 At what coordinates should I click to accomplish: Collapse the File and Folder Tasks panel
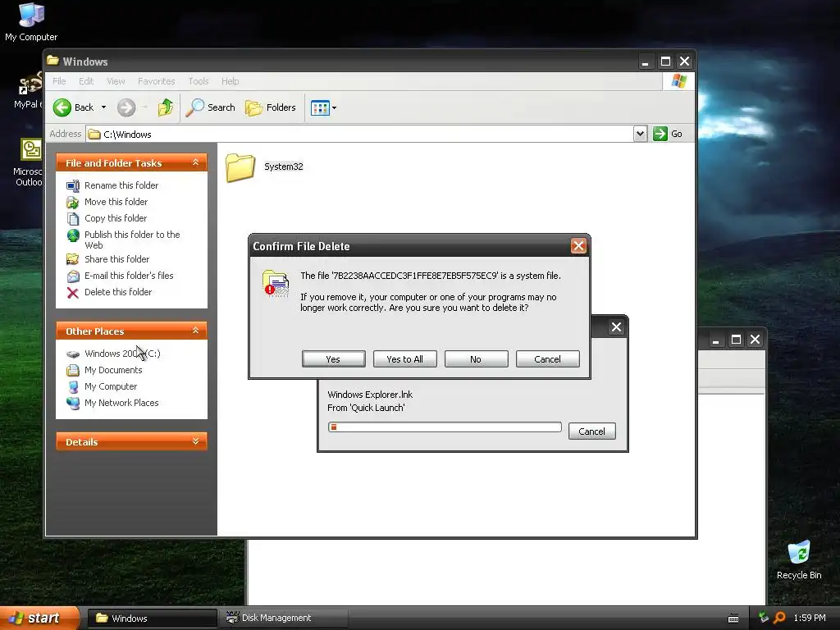195,162
